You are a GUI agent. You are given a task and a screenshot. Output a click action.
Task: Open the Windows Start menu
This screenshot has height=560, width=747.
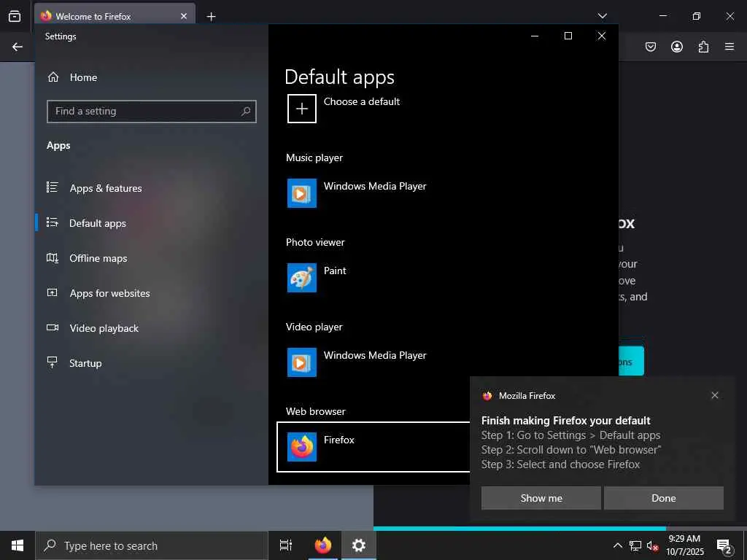pos(18,545)
